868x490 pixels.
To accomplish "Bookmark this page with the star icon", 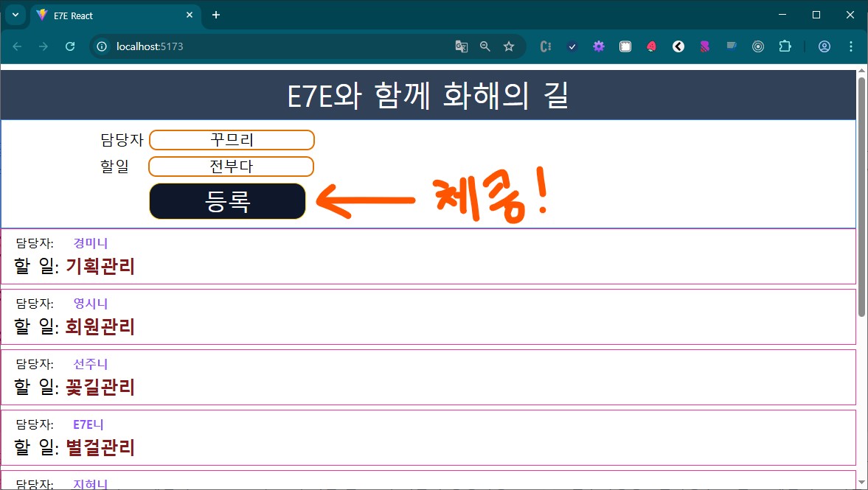I will tap(509, 46).
